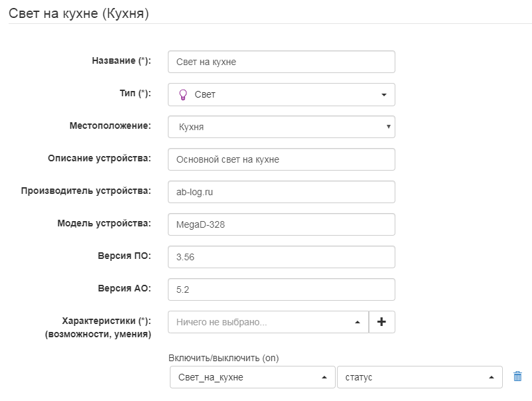This screenshot has width=532, height=401.
Task: Click the Производитель устройства field with ab-log.ru
Action: [x=281, y=191]
